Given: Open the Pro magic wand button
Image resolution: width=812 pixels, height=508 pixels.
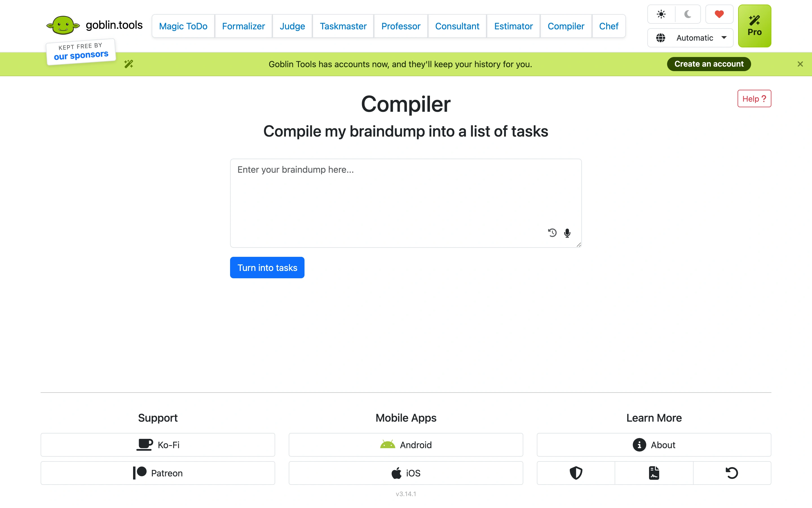Looking at the screenshot, I should point(754,26).
